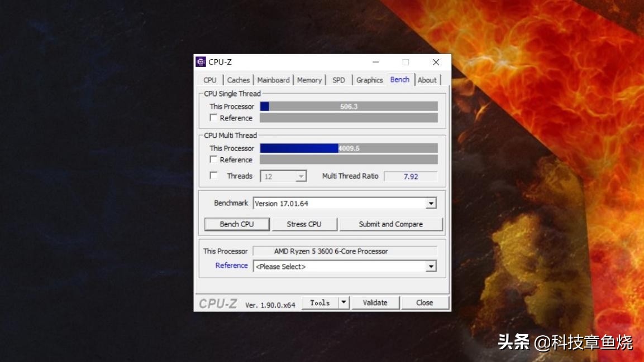Close CPU-Z with the title bar X
Viewport: 644px width, 362px height.
(436, 62)
